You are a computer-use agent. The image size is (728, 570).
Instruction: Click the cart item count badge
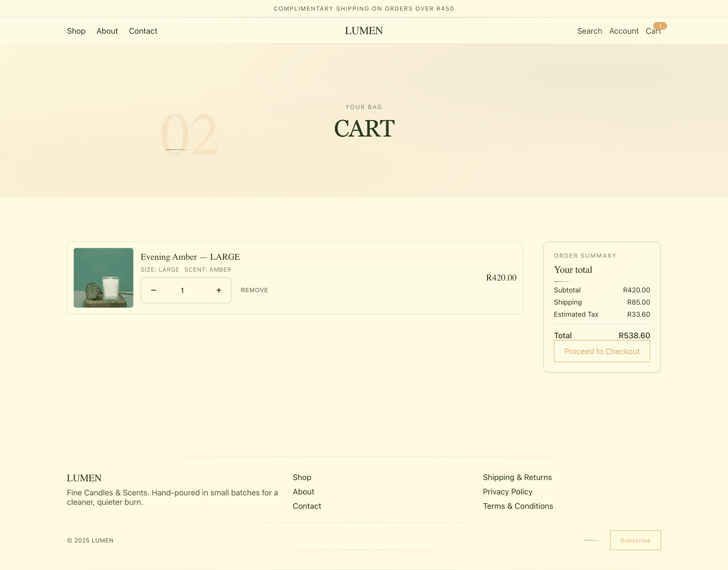(x=660, y=25)
